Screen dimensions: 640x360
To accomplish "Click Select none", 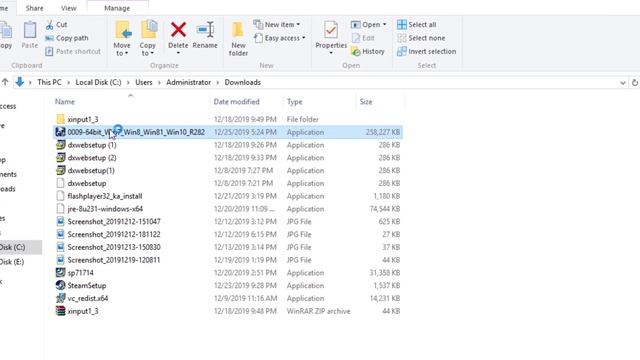I will (x=421, y=38).
